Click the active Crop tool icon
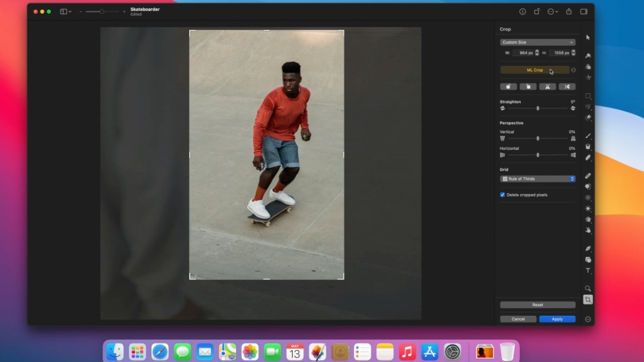Viewport: 644px width, 362px height. click(588, 300)
